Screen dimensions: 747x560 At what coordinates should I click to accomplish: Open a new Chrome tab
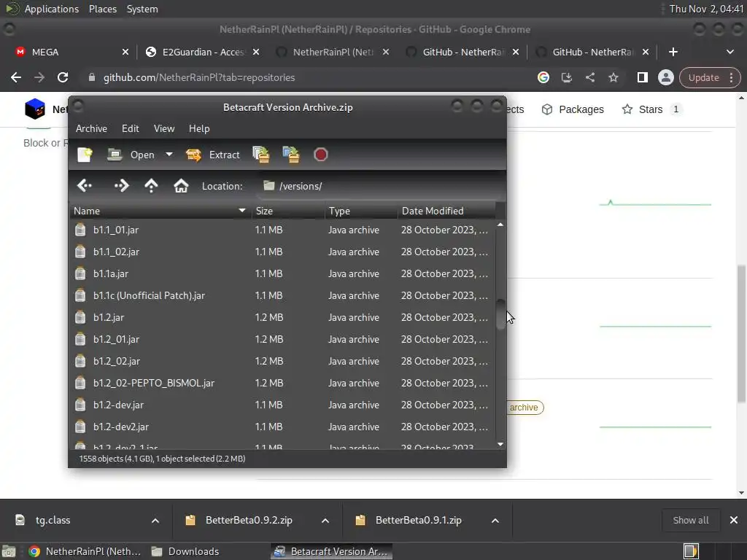(673, 52)
